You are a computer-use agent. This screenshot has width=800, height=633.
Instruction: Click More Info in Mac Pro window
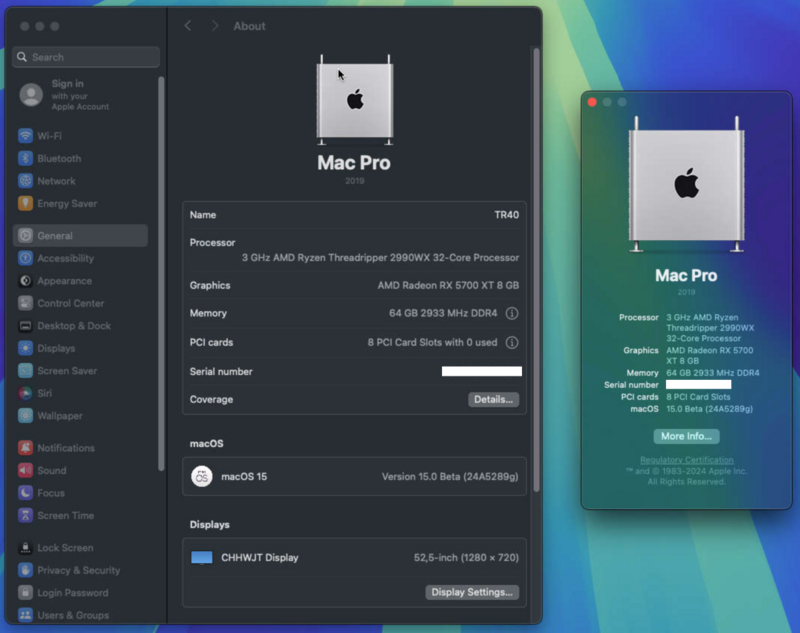686,436
